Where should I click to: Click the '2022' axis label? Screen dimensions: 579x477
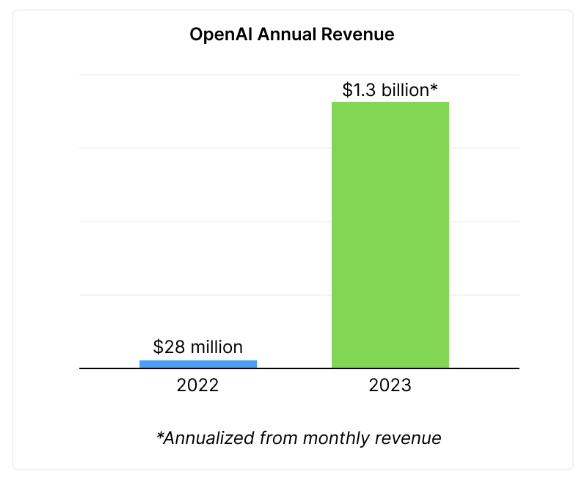(x=198, y=385)
